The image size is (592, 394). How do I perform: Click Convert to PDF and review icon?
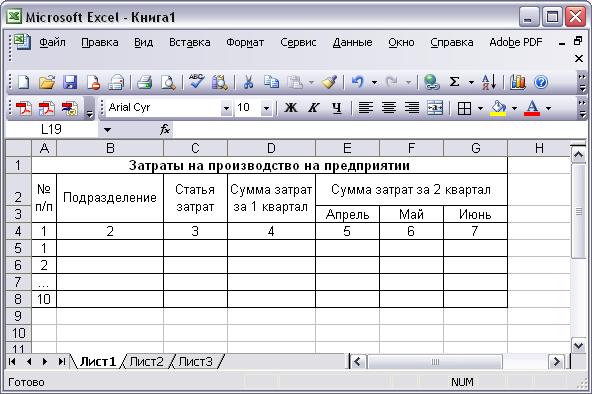point(69,108)
